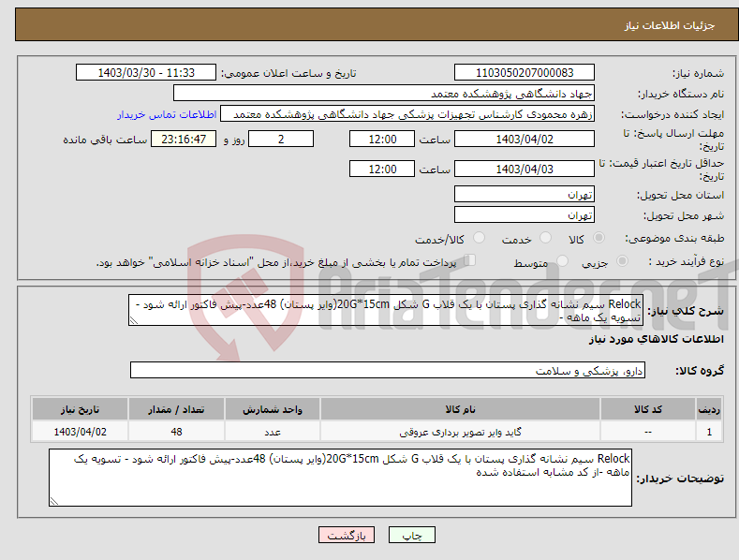This screenshot has height=560, width=739.
Task: Click the چاپ print button
Action: pyautogui.click(x=412, y=535)
